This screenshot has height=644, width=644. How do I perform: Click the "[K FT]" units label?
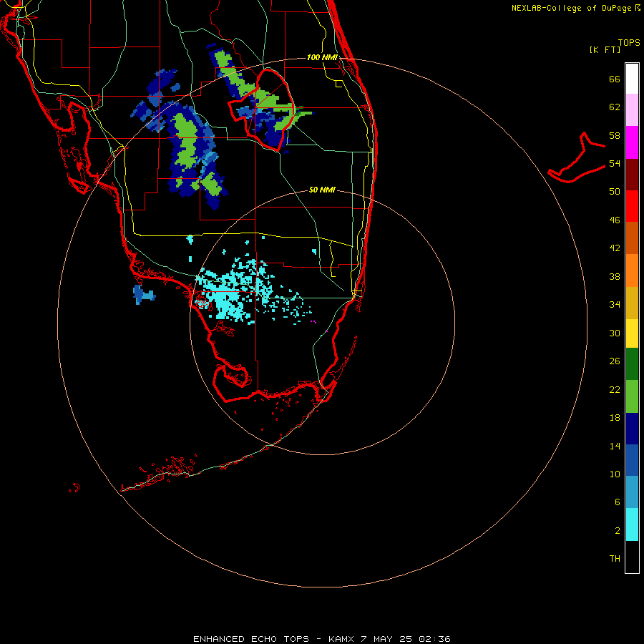point(605,50)
